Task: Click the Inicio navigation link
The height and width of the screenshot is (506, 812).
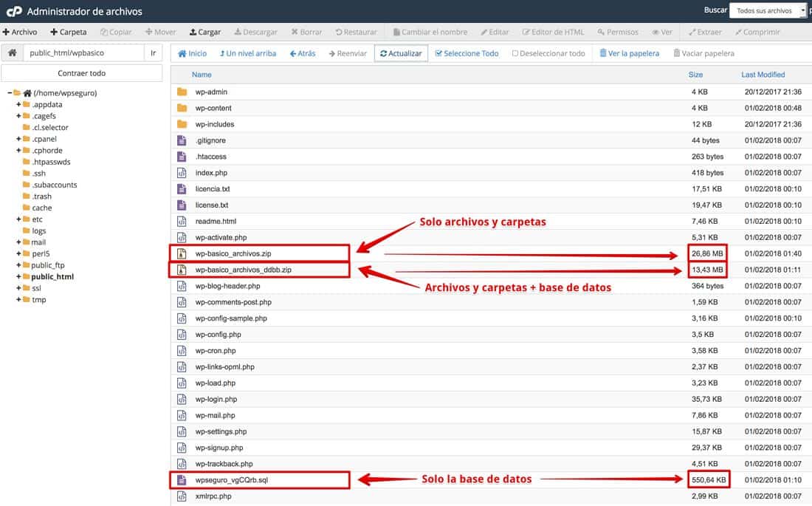Action: point(192,53)
